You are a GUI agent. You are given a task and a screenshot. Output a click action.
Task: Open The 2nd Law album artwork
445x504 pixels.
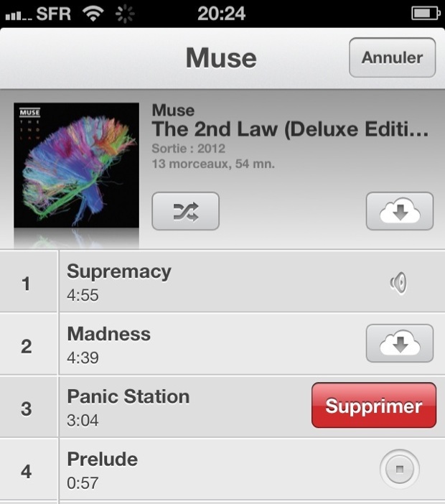click(77, 165)
